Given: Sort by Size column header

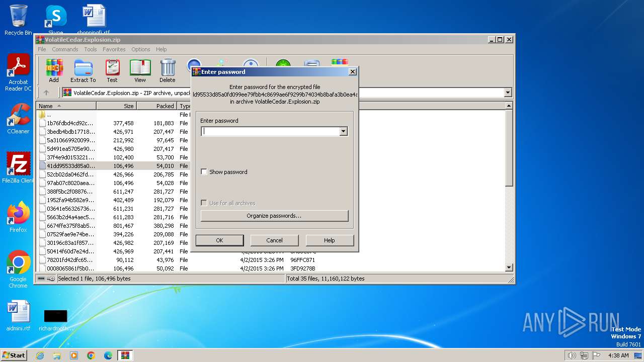Looking at the screenshot, I should [x=117, y=106].
